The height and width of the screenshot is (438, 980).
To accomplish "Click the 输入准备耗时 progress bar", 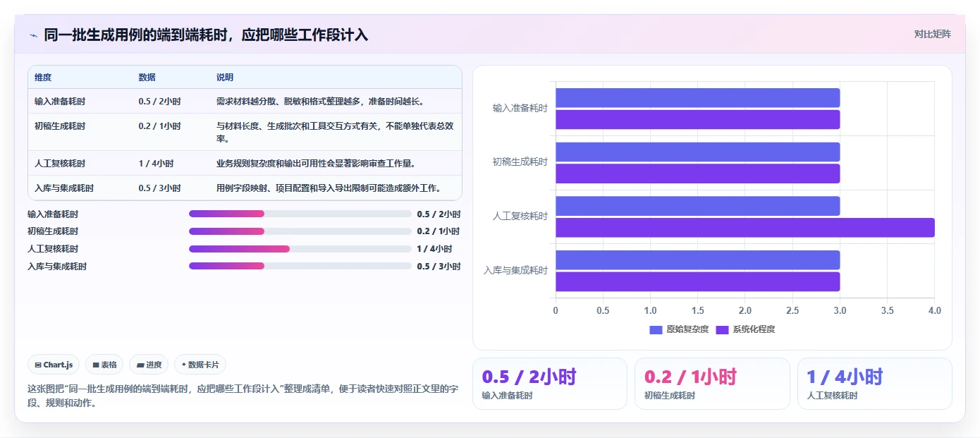I will (x=300, y=214).
